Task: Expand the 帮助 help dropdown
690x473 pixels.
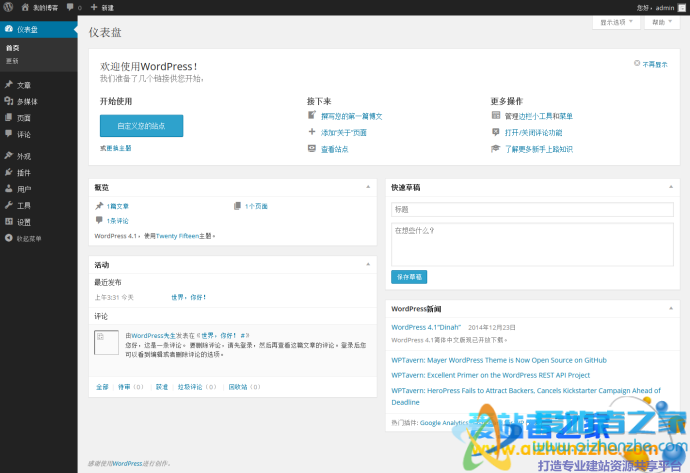Action: [662, 22]
